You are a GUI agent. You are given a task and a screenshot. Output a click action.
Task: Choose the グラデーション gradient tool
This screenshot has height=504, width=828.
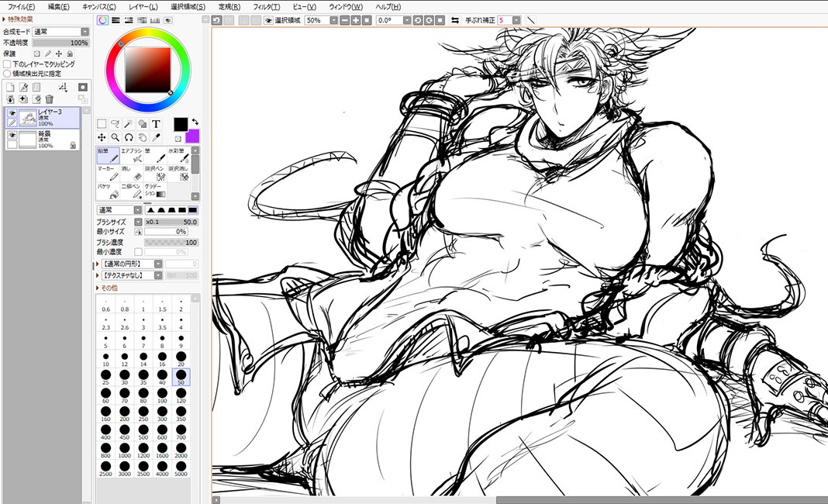click(155, 191)
